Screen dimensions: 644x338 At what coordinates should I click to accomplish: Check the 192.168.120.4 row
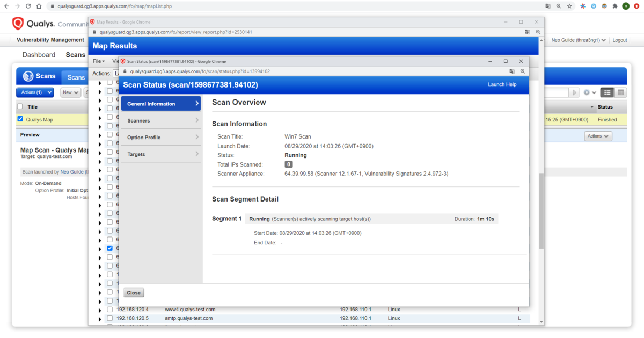pyautogui.click(x=109, y=310)
